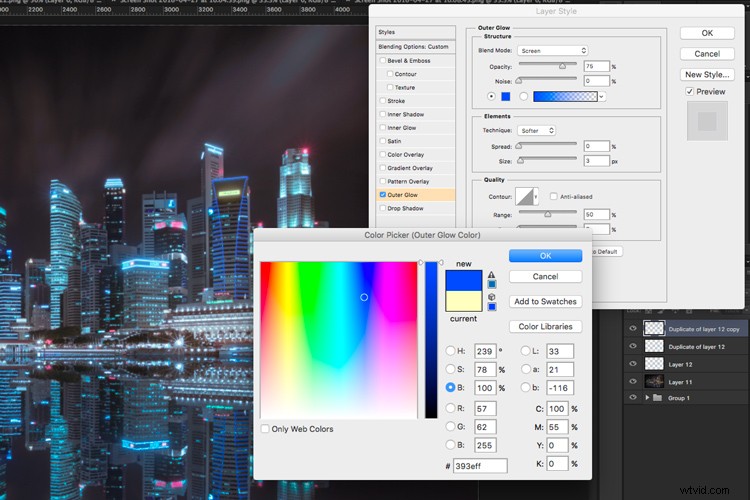Screen dimensions: 750x500
Task: Click the out-of-gamut warning triangle icon
Action: [491, 275]
